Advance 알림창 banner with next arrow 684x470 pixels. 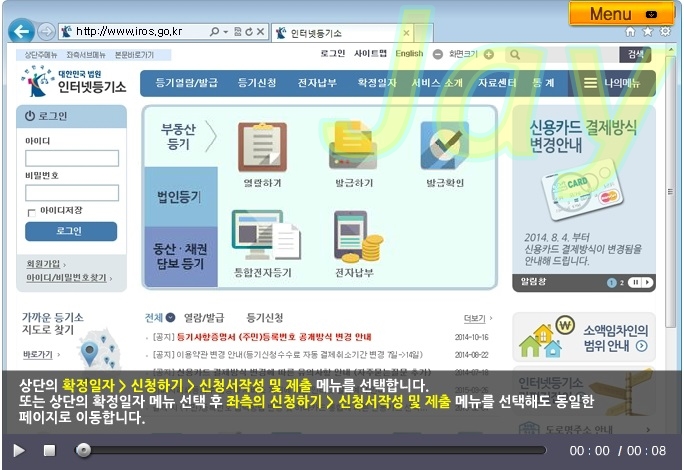click(x=647, y=282)
